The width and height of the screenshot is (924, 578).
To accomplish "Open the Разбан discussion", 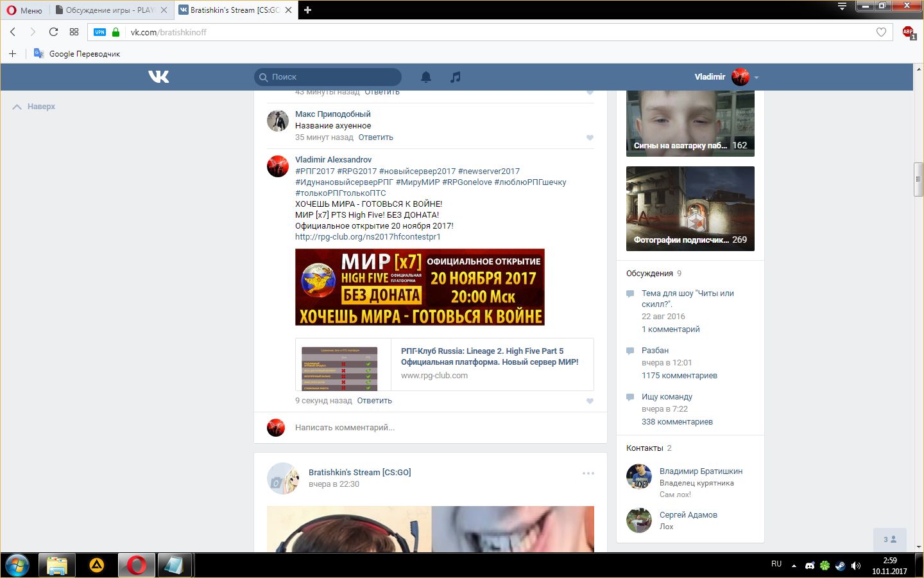I will 655,351.
